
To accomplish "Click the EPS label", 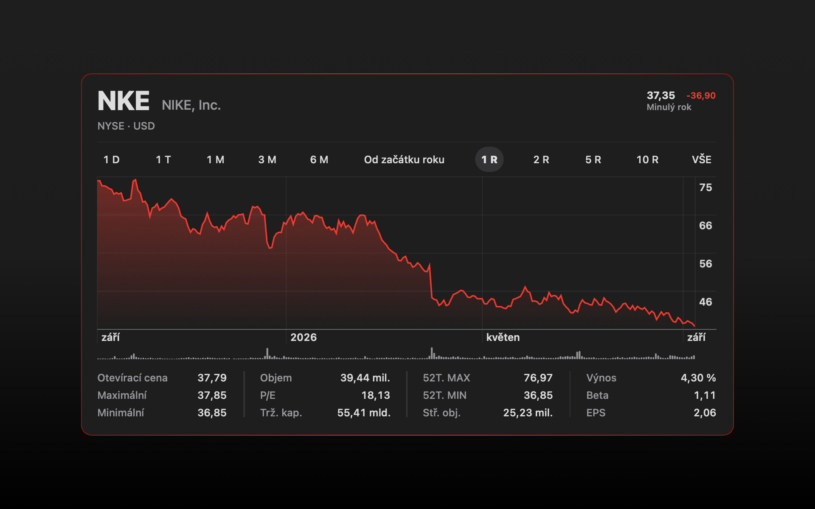I will point(596,413).
